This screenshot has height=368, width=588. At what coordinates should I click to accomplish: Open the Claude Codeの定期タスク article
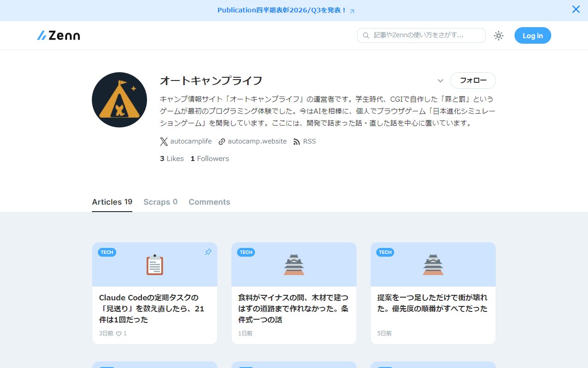coord(152,309)
